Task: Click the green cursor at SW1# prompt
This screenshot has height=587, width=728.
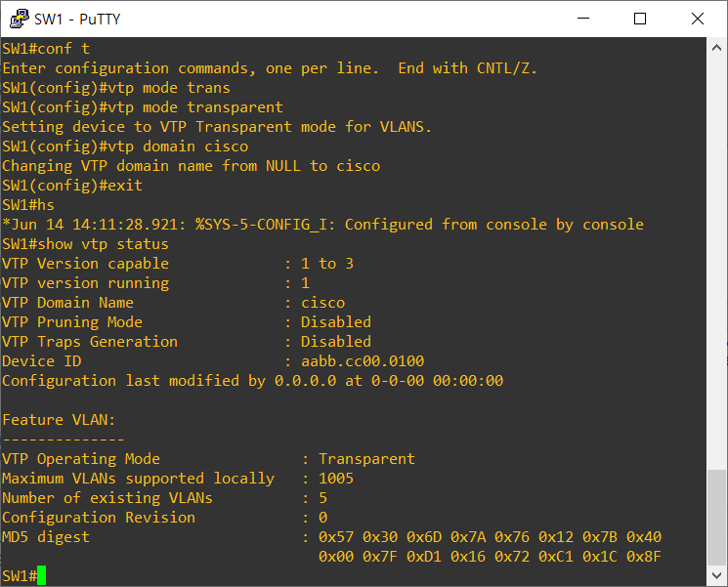Action: 42,575
